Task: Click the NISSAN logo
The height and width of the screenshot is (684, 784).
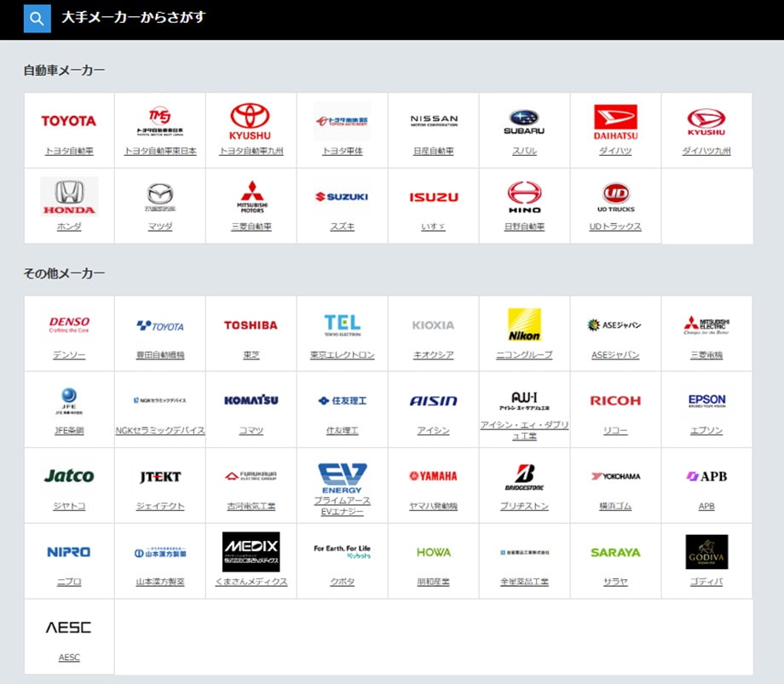Action: click(434, 120)
